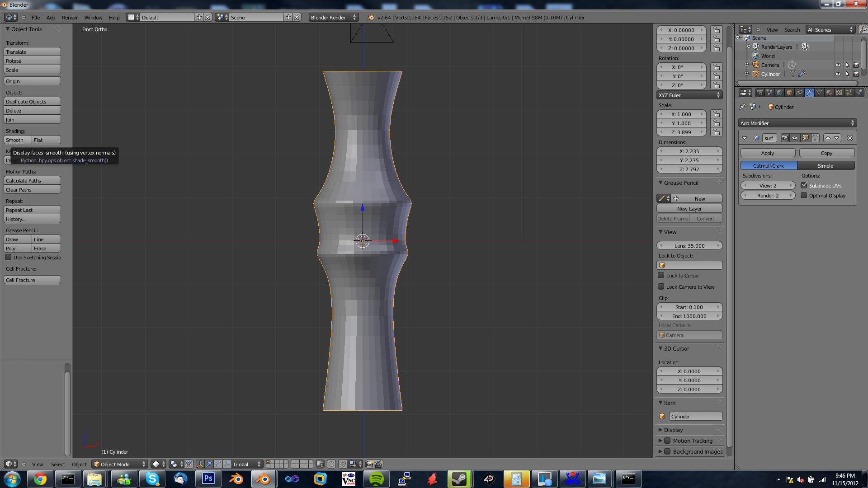This screenshot has height=488, width=868.
Task: Open the Render menu
Action: pos(70,18)
